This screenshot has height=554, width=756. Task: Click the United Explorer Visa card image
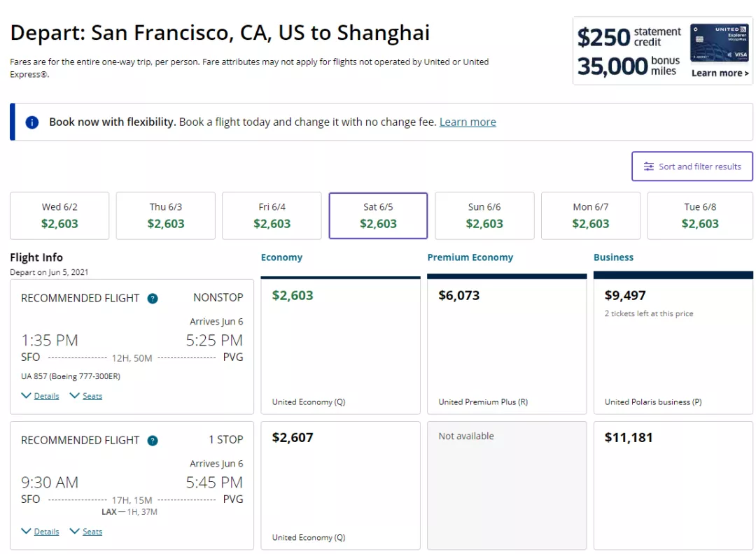(719, 43)
